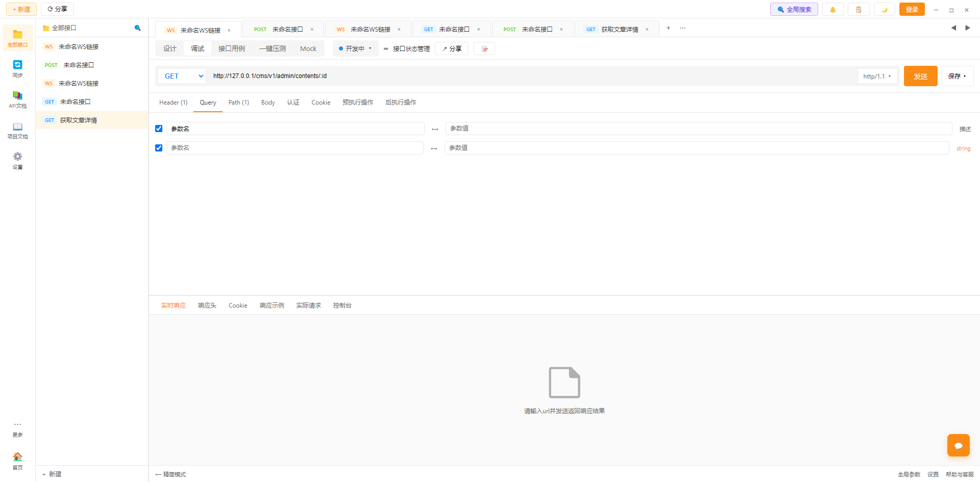Image resolution: width=980 pixels, height=482 pixels.
Task: Open the 同步 sync panel
Action: click(18, 69)
